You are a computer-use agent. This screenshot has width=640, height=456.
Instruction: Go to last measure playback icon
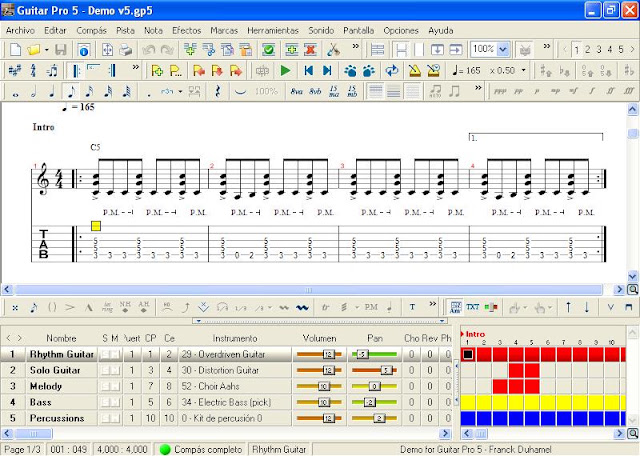point(327,71)
